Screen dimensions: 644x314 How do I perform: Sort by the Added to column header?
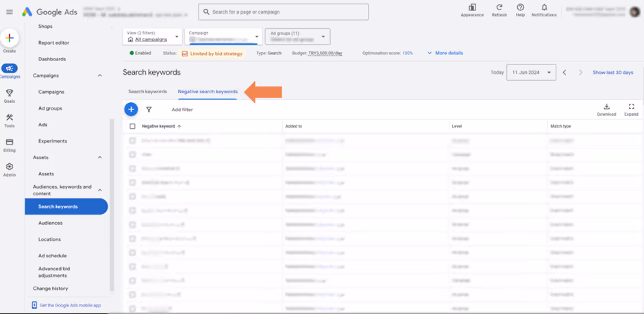click(294, 126)
